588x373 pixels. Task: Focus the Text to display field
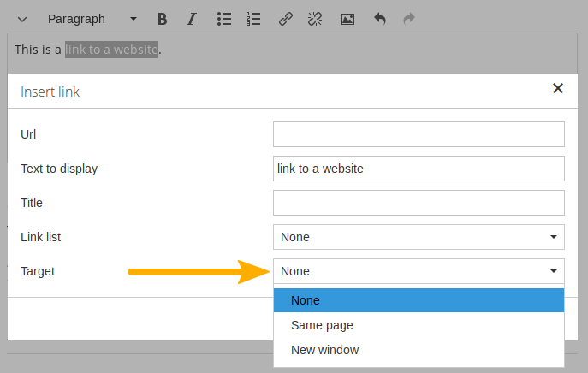coord(419,169)
